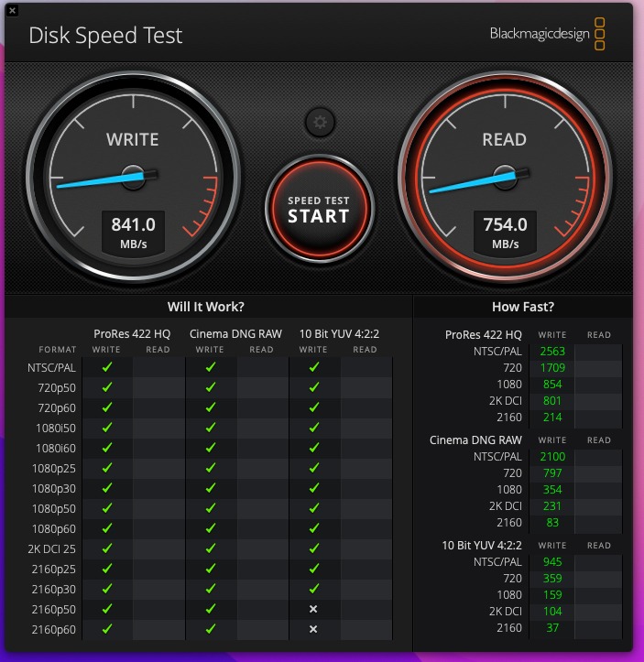Click 10 Bit YUV write X mark for 2160p50
644x662 pixels.
[313, 609]
